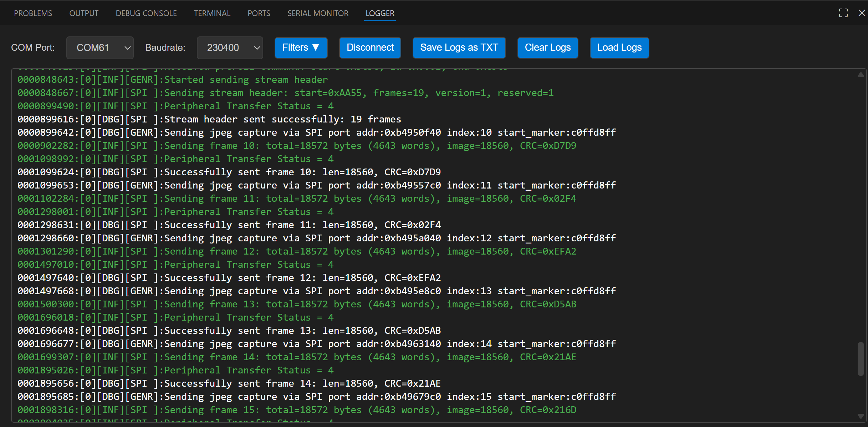Switch to the DEBUG CONSOLE tab

pyautogui.click(x=146, y=13)
